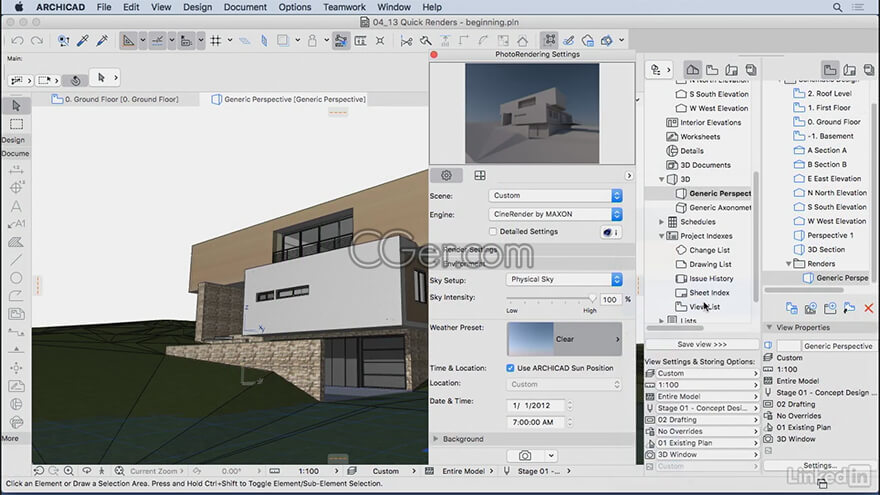Click the More label in toolbox
880x495 pixels.
click(10, 438)
